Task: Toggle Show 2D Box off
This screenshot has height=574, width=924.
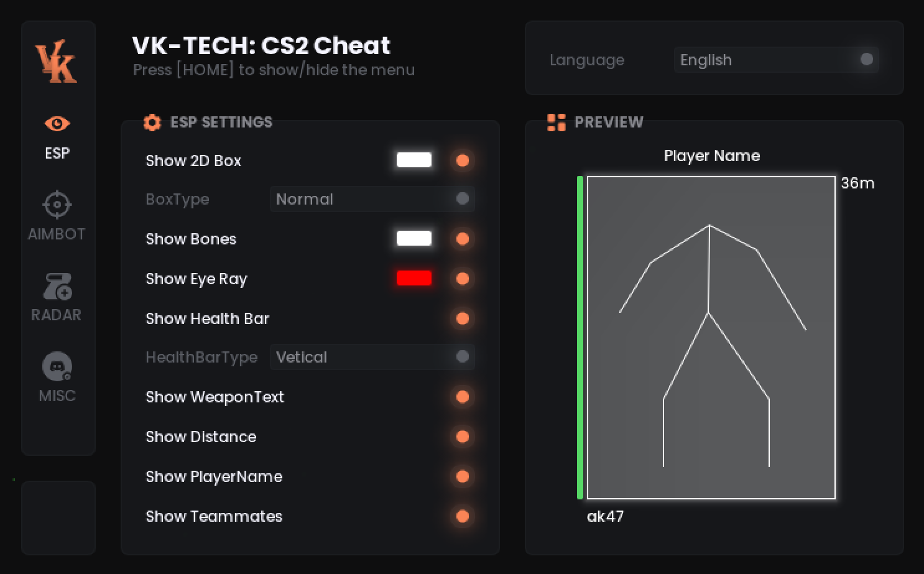Action: point(462,160)
